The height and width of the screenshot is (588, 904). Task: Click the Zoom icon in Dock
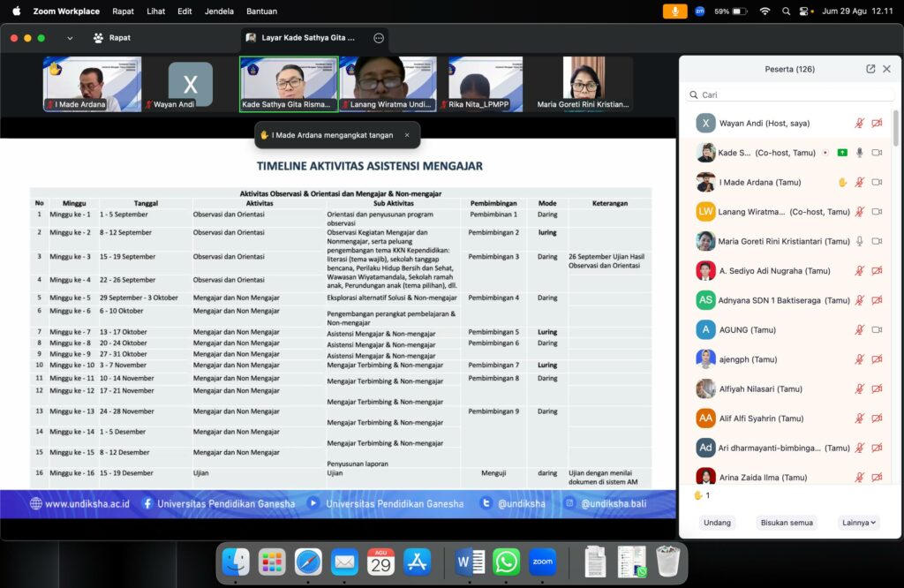[543, 562]
